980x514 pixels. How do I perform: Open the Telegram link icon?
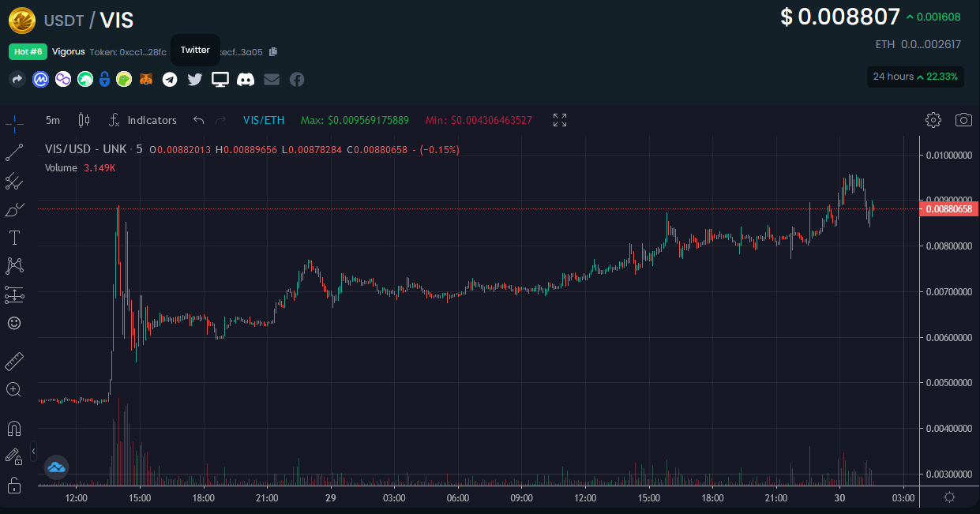(170, 79)
